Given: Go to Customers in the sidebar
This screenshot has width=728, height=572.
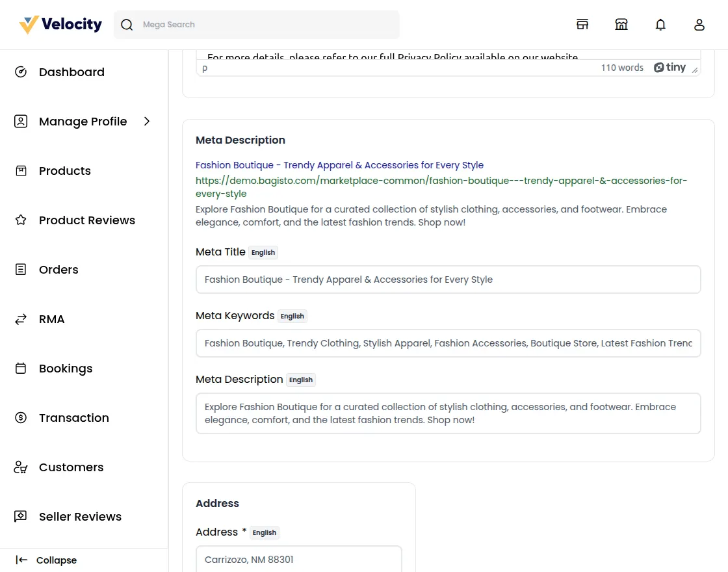Looking at the screenshot, I should pyautogui.click(x=71, y=467).
